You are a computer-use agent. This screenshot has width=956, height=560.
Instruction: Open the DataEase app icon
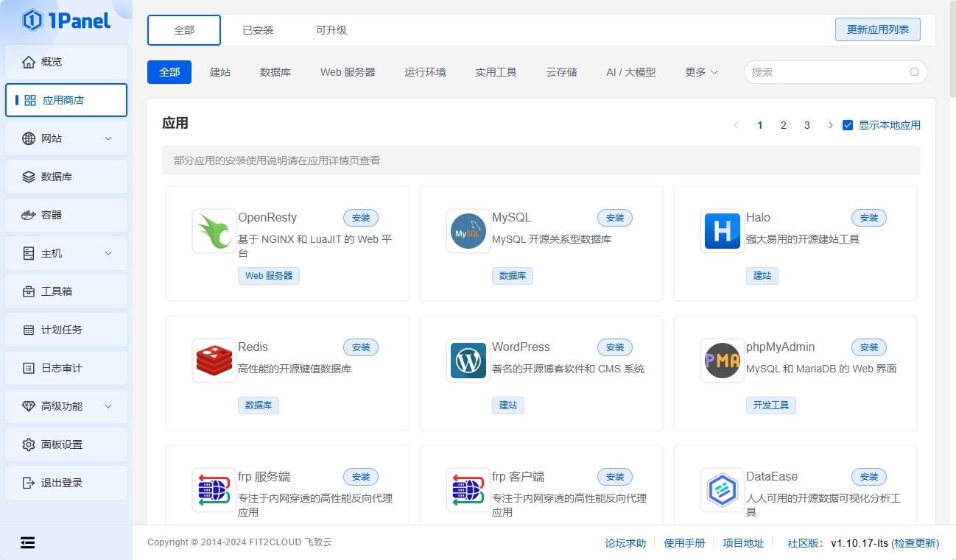(x=723, y=490)
